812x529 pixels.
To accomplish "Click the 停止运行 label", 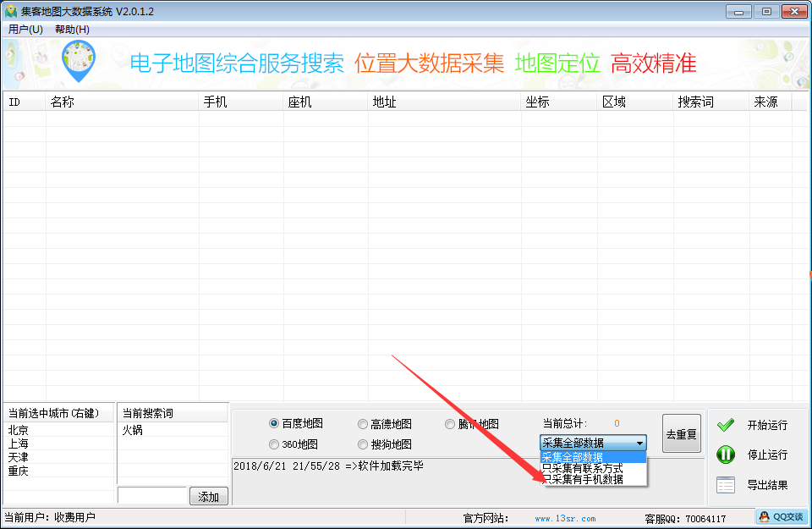I will (x=767, y=455).
